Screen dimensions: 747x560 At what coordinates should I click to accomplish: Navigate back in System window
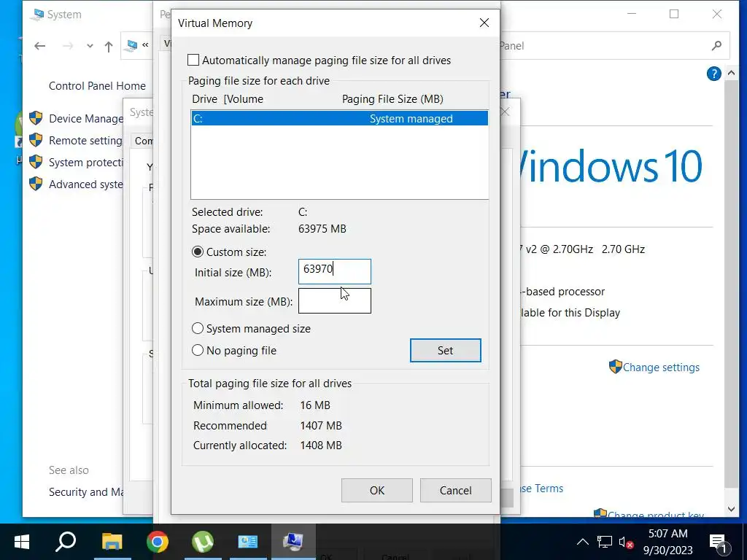click(x=40, y=46)
